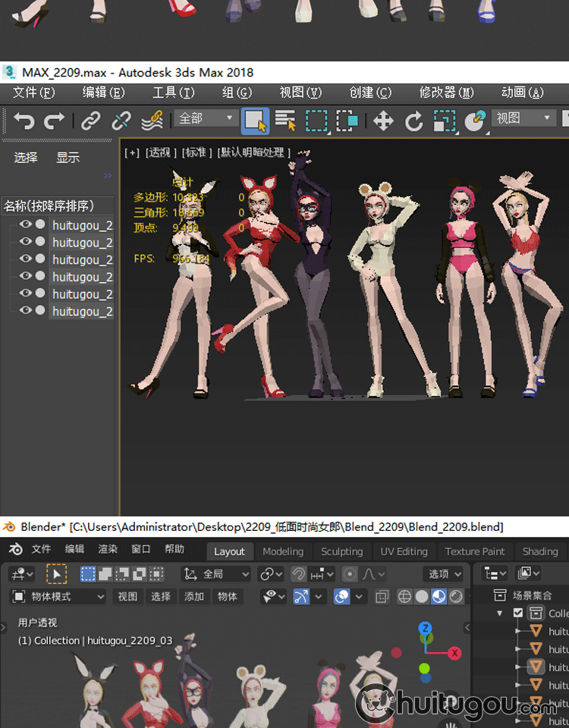Switch to the UV Editing workspace tab

404,551
